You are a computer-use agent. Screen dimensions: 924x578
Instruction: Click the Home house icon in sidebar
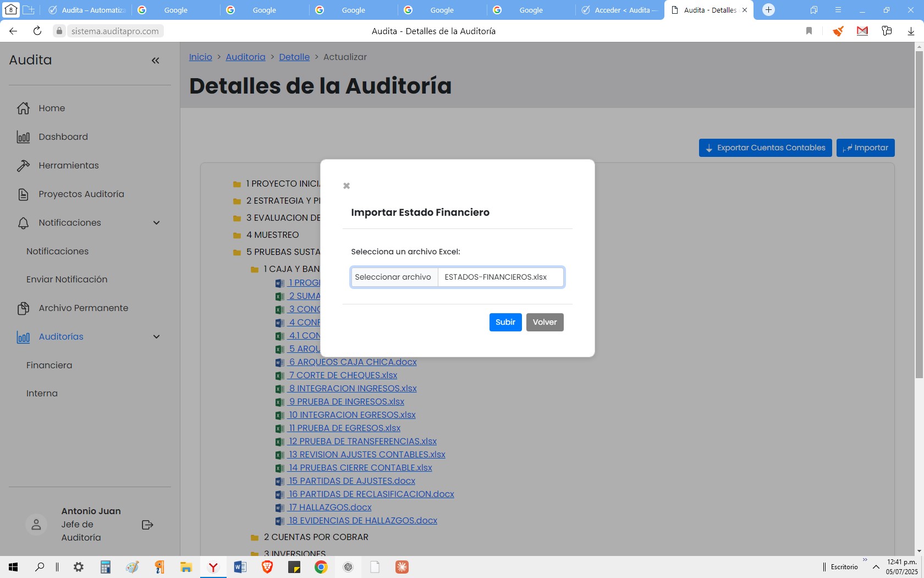pyautogui.click(x=23, y=108)
